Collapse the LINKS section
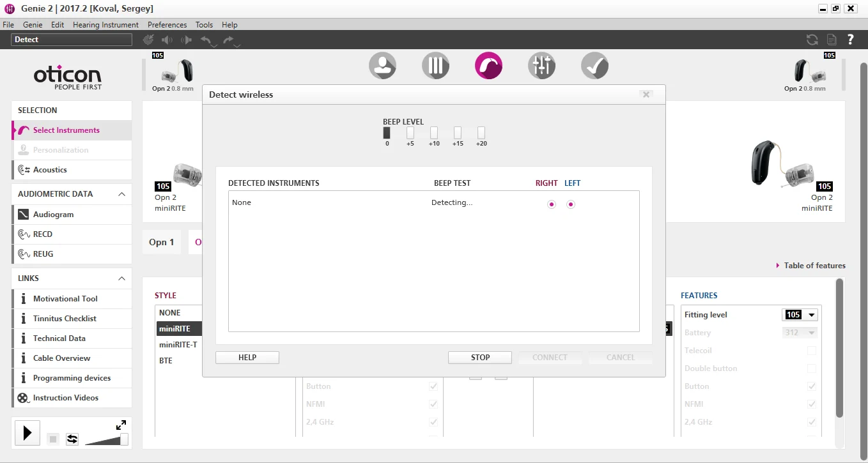This screenshot has height=463, width=868. (121, 278)
